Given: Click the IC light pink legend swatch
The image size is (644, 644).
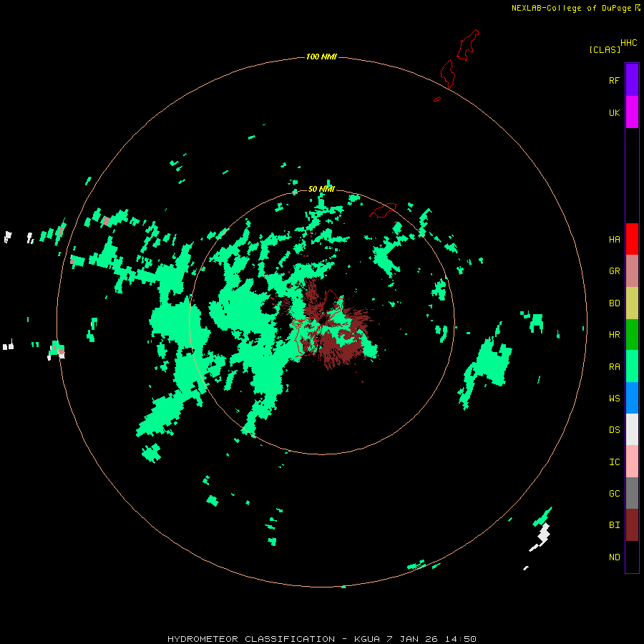Looking at the screenshot, I should tap(632, 462).
